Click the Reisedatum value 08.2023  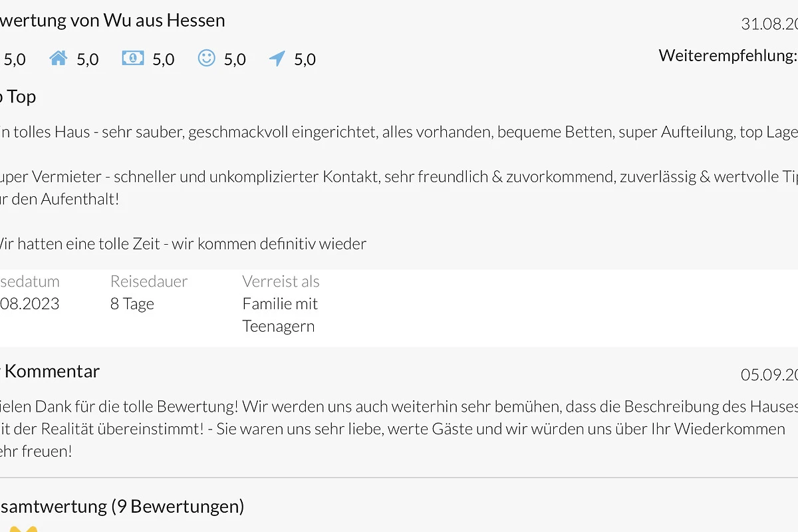point(30,305)
